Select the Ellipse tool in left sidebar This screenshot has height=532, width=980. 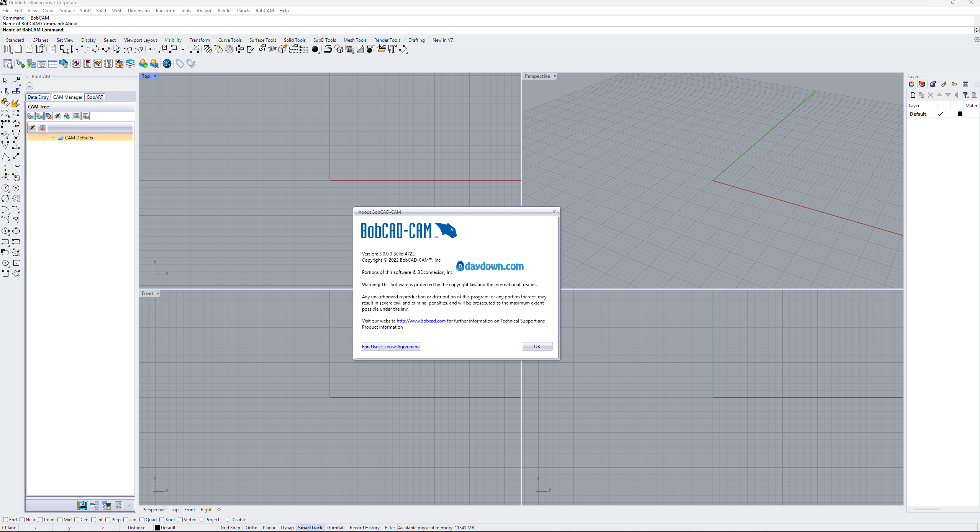5,231
